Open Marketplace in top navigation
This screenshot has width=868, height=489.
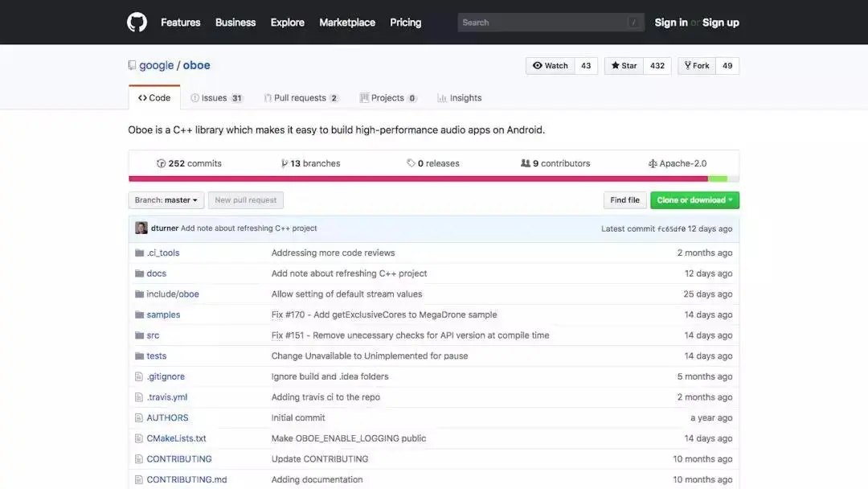(x=347, y=23)
